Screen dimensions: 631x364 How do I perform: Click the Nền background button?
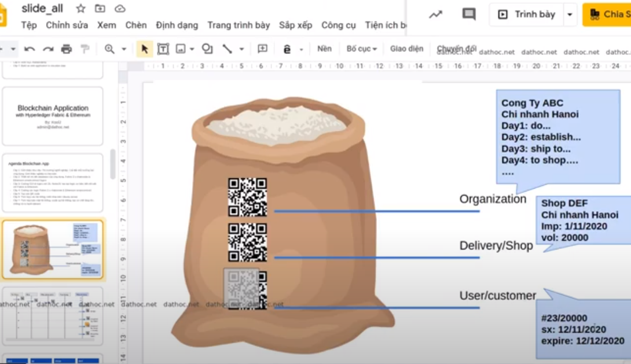coord(324,49)
